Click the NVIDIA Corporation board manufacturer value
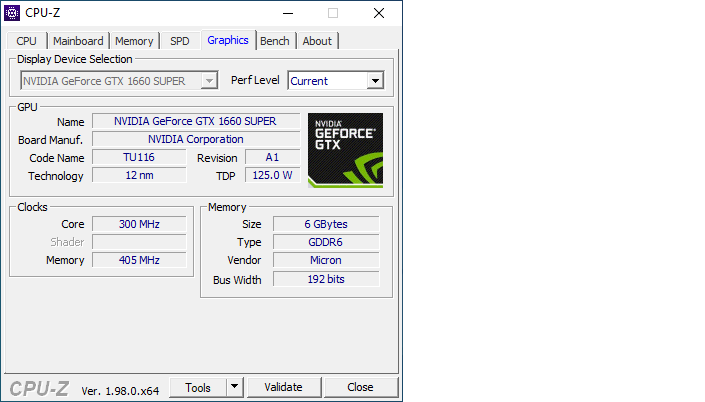Viewport: 705px width, 402px height. pos(196,139)
